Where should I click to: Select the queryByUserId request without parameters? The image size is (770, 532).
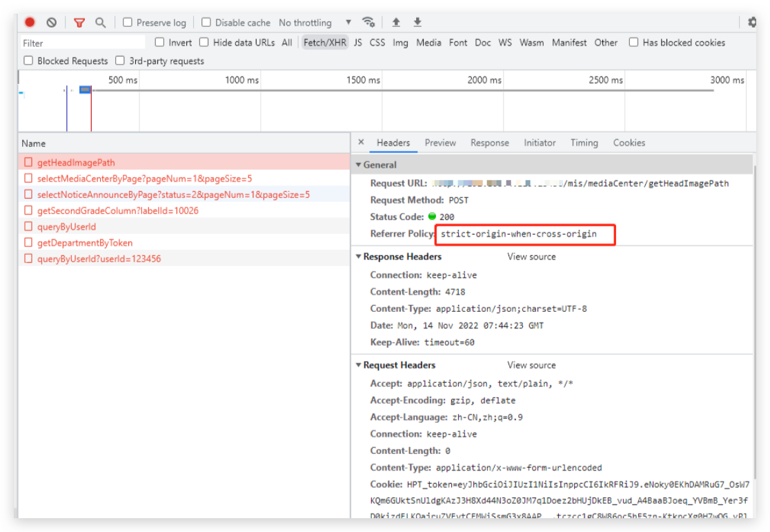coord(184,226)
